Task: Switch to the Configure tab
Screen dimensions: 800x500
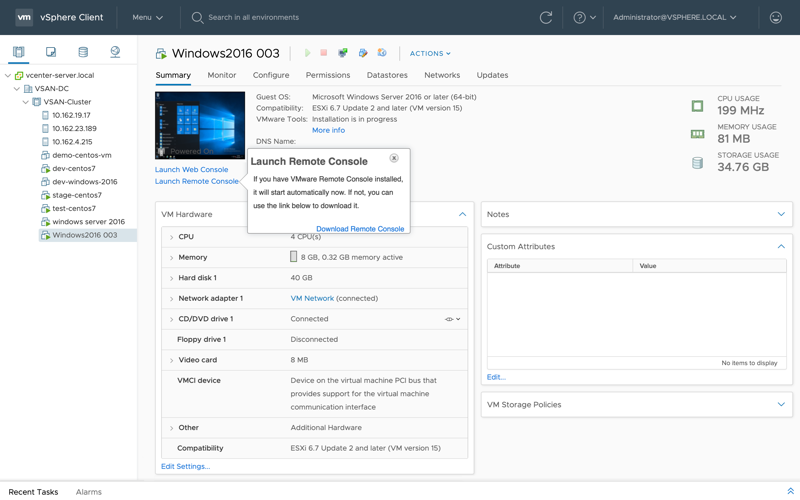Action: point(271,75)
